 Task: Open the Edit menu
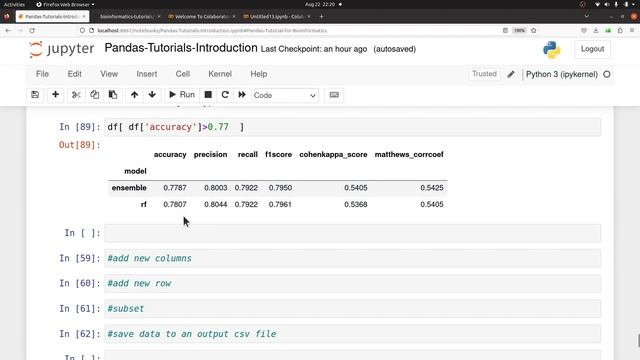coord(75,74)
